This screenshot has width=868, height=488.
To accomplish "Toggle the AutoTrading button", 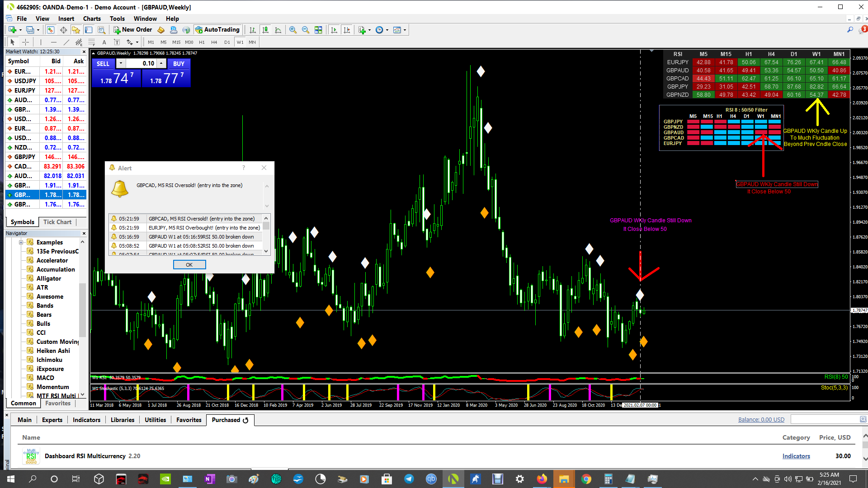I will (x=217, y=30).
